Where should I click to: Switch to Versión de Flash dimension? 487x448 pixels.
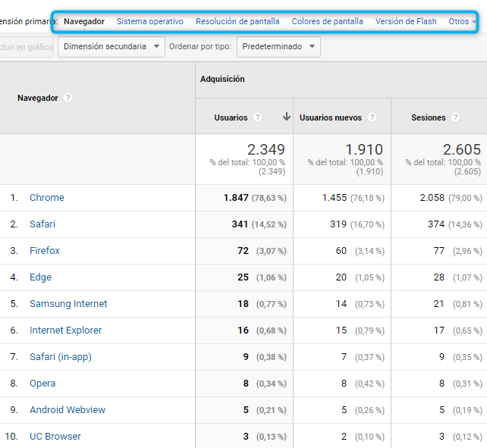(406, 21)
